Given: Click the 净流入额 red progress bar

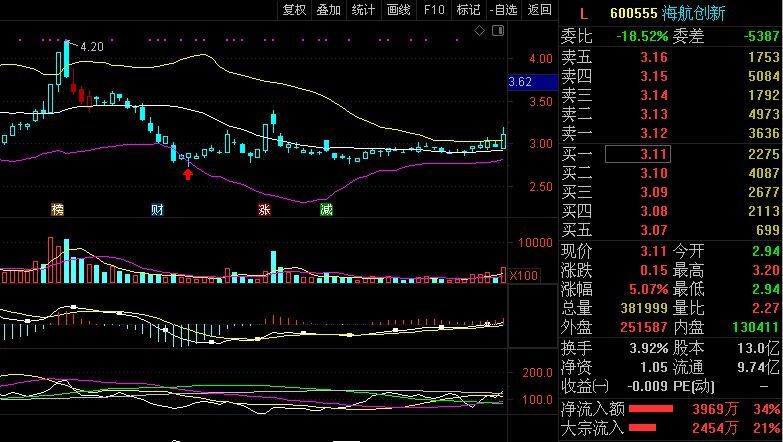Looking at the screenshot, I should pyautogui.click(x=651, y=409).
